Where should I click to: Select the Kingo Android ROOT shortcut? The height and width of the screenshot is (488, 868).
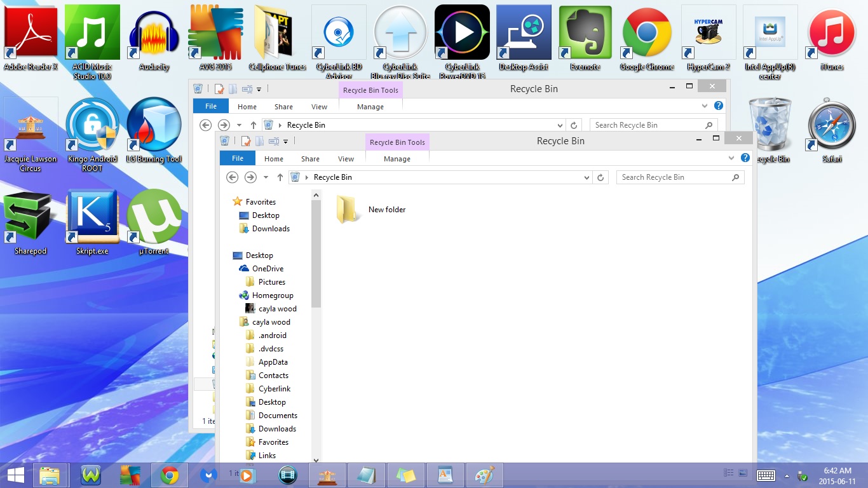point(92,135)
